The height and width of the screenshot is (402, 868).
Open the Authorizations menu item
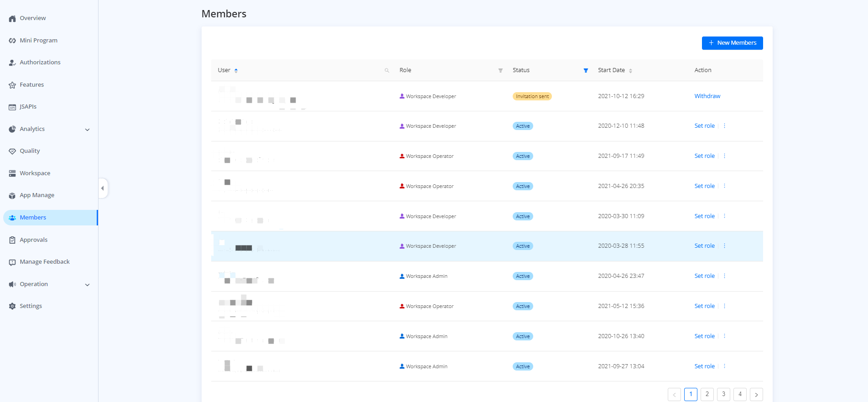click(40, 63)
